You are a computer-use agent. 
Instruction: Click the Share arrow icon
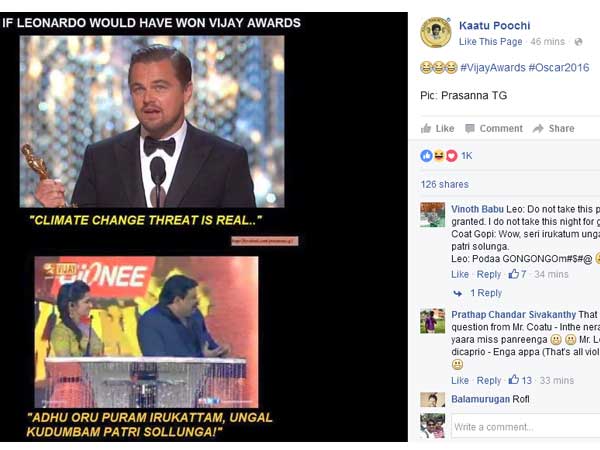[538, 128]
